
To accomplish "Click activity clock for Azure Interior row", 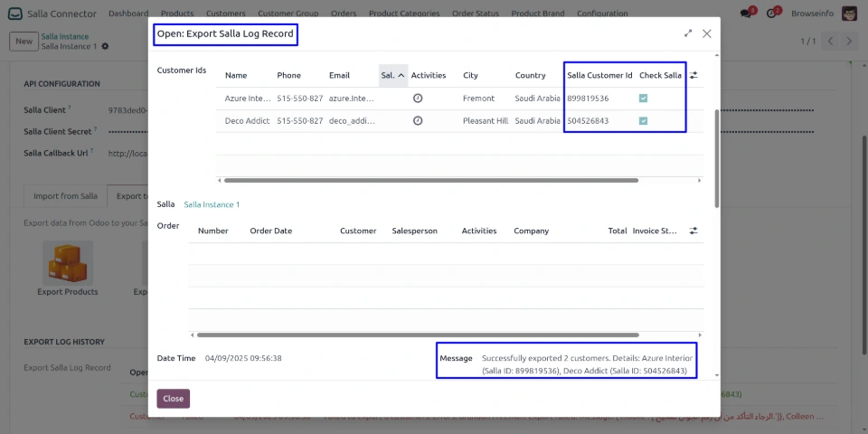I will coord(418,98).
